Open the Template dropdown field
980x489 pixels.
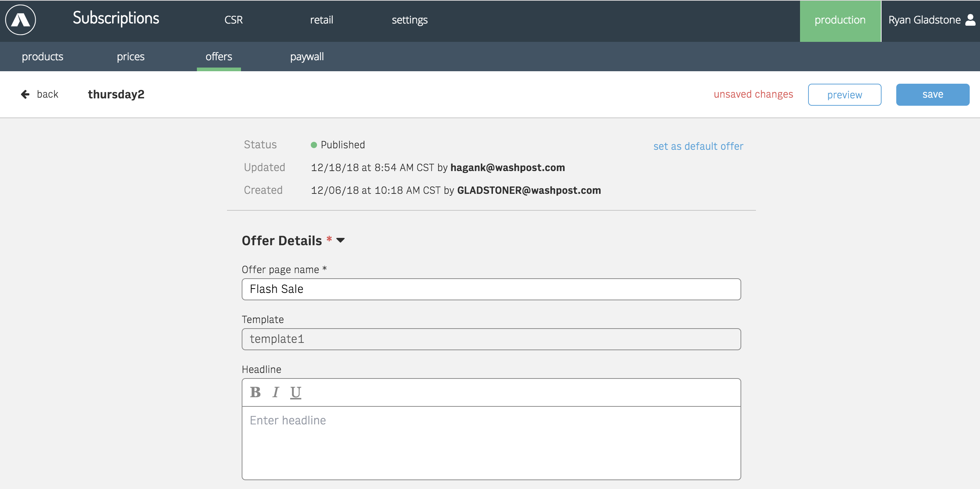point(491,339)
